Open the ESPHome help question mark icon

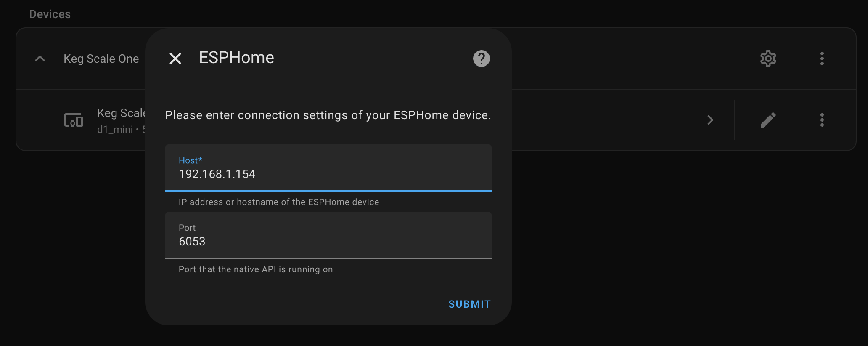[x=482, y=59]
